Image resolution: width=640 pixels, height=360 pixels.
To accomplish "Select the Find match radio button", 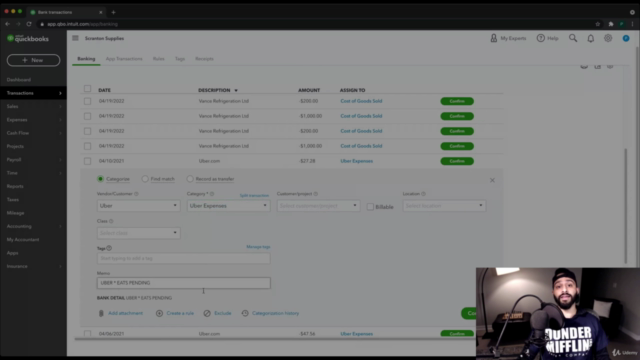I will point(145,179).
